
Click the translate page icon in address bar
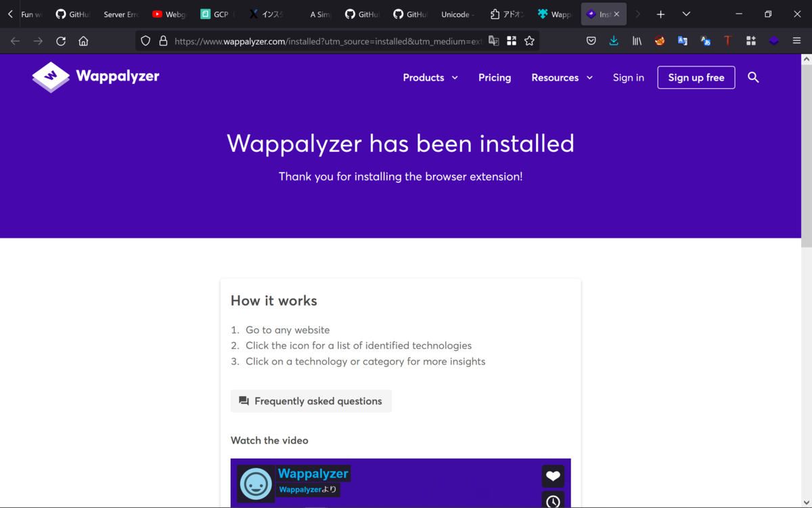494,41
